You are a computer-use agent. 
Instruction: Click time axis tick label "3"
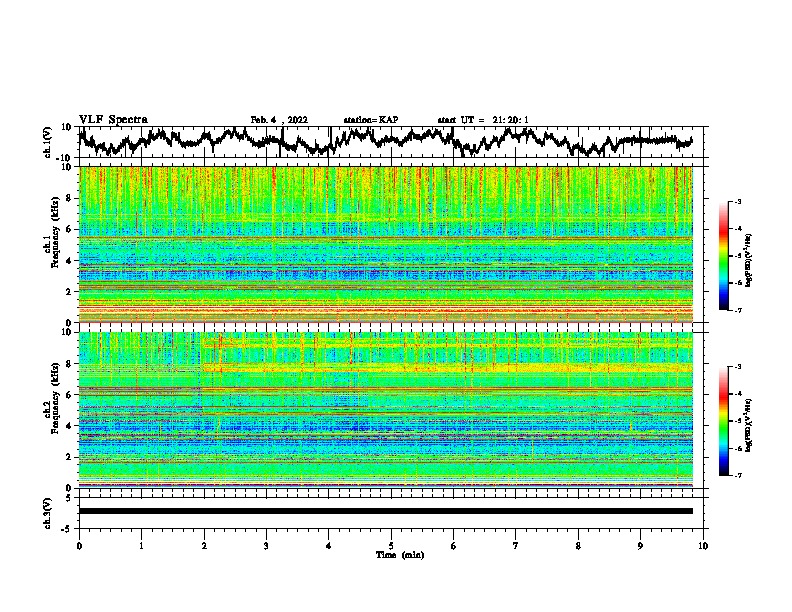click(266, 546)
